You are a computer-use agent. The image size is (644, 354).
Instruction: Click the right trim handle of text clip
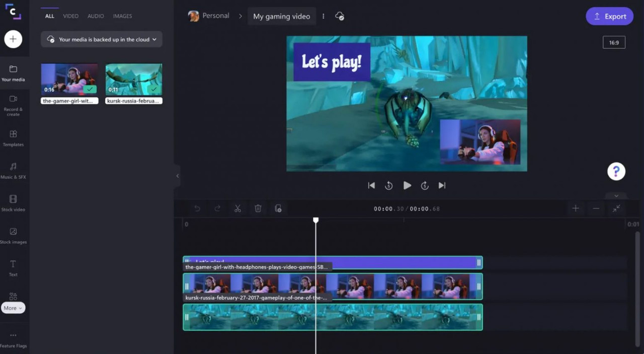(x=479, y=262)
